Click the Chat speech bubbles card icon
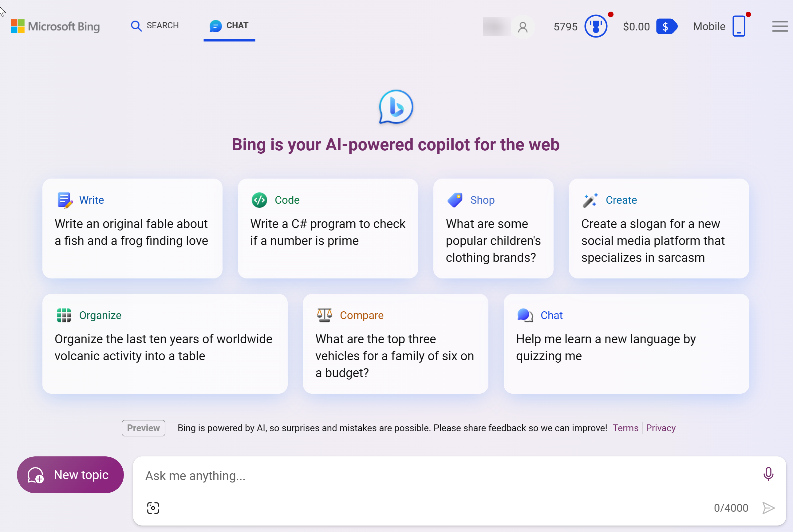Screen dimensions: 793x532 click(x=525, y=315)
